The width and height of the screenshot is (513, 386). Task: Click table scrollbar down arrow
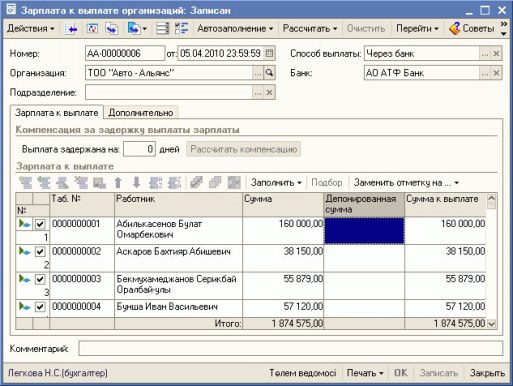point(492,323)
